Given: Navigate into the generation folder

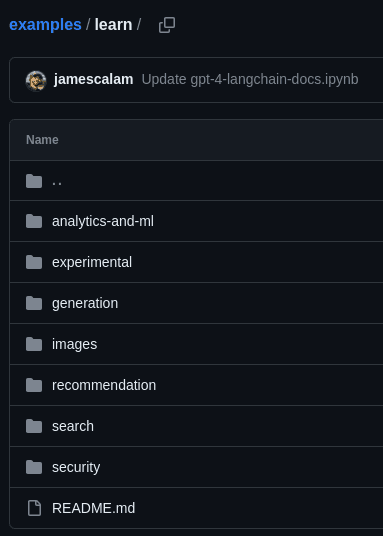Looking at the screenshot, I should click(x=85, y=303).
